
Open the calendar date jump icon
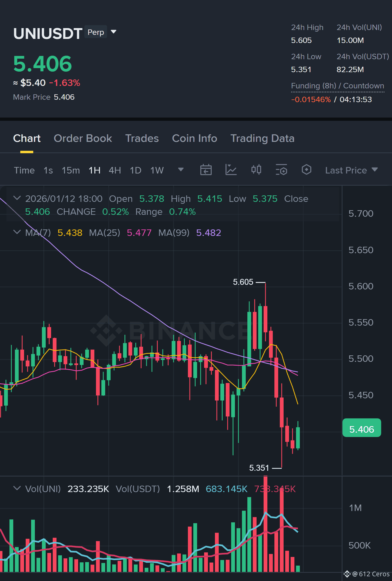pos(206,170)
